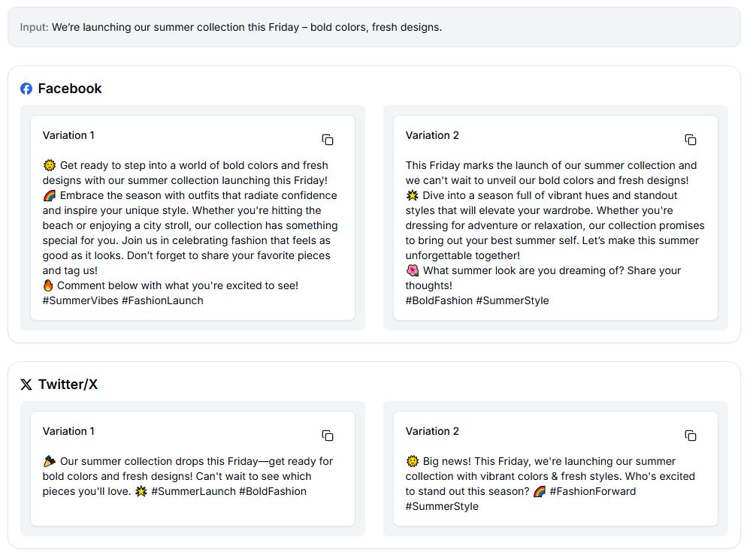Click Variation 1 label under Twitter/X
Viewport: 756px width, 558px height.
[x=68, y=431]
